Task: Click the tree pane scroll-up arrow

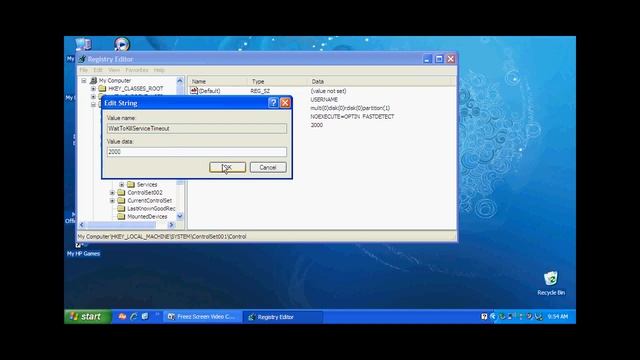Action: point(180,81)
